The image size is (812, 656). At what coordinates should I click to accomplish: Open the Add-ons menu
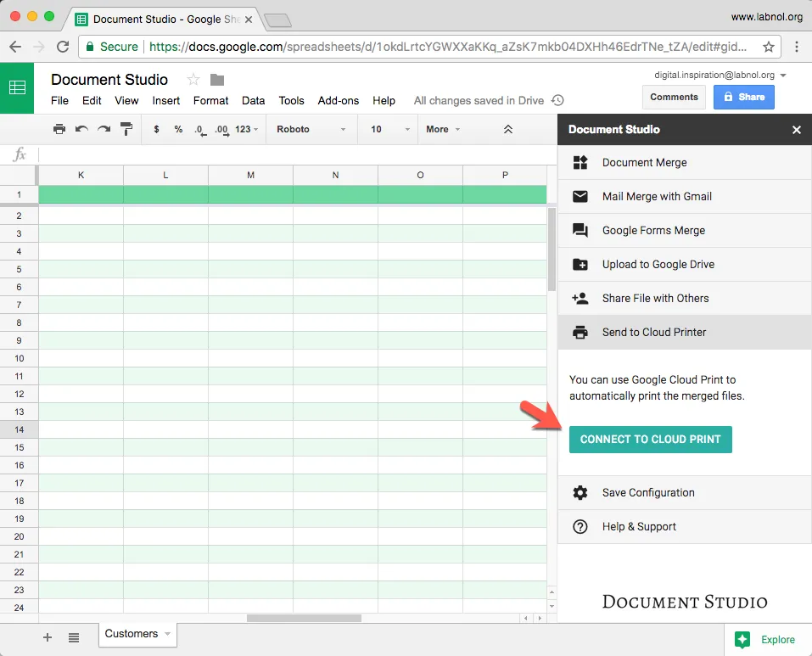[338, 100]
